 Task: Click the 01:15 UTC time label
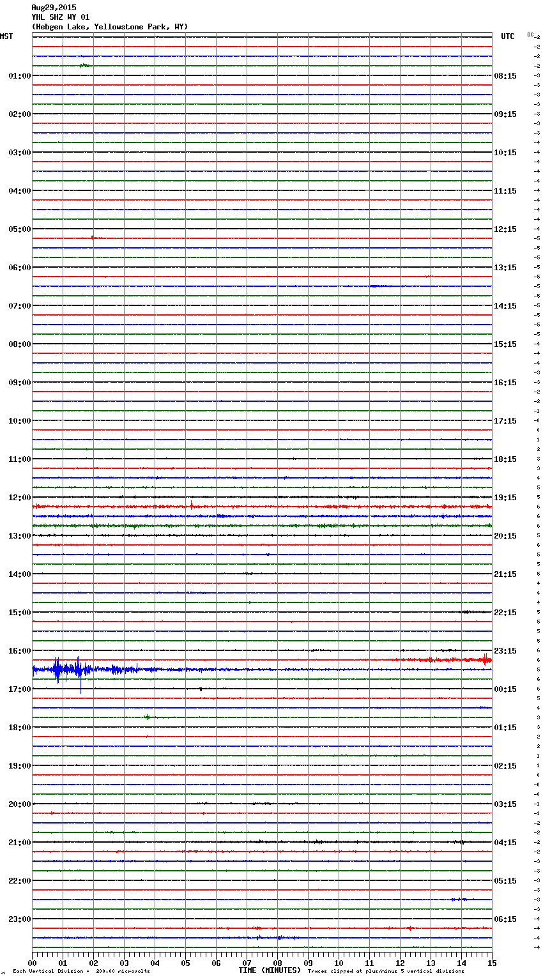[505, 728]
